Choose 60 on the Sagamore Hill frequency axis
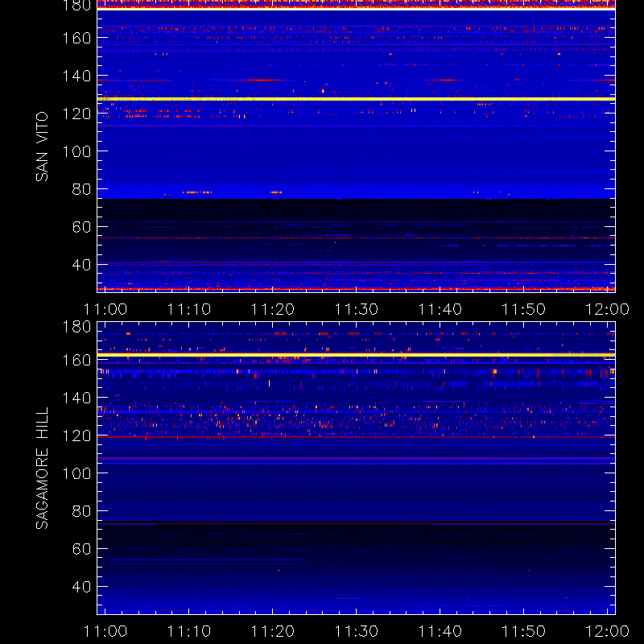Screen dimensions: 644x644 (81, 549)
